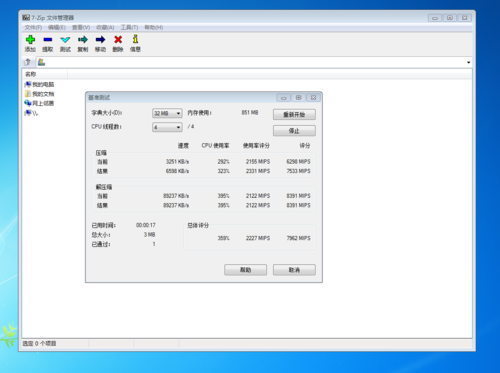
Task: Click the 复制 (Copy) arrow toolbar icon
Action: (83, 40)
